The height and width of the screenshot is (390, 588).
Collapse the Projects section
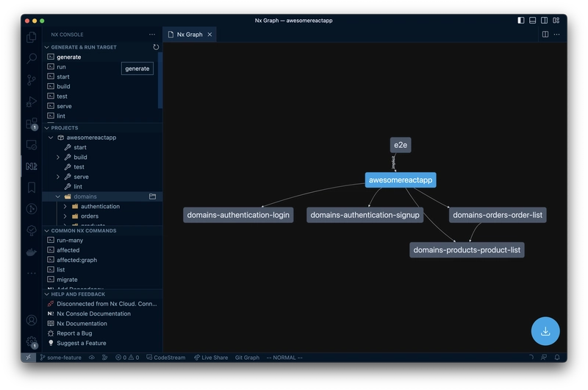pyautogui.click(x=46, y=128)
